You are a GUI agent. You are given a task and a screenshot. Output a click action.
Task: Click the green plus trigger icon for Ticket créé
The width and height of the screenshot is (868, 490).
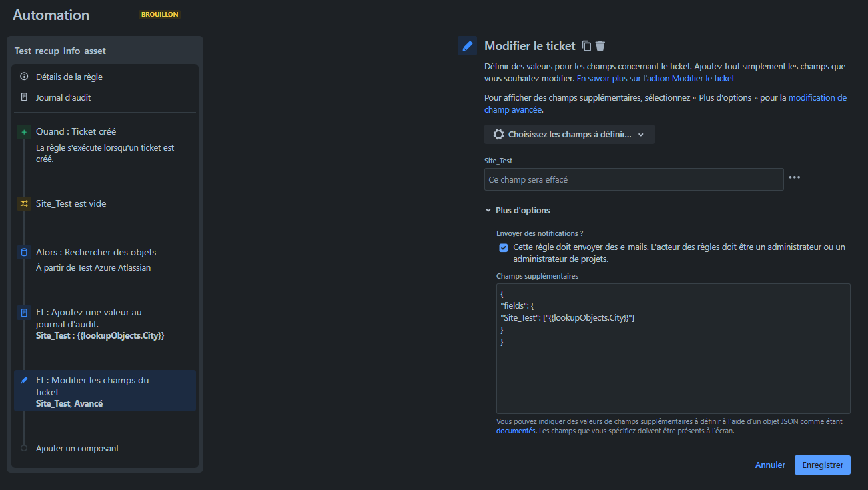coord(24,132)
